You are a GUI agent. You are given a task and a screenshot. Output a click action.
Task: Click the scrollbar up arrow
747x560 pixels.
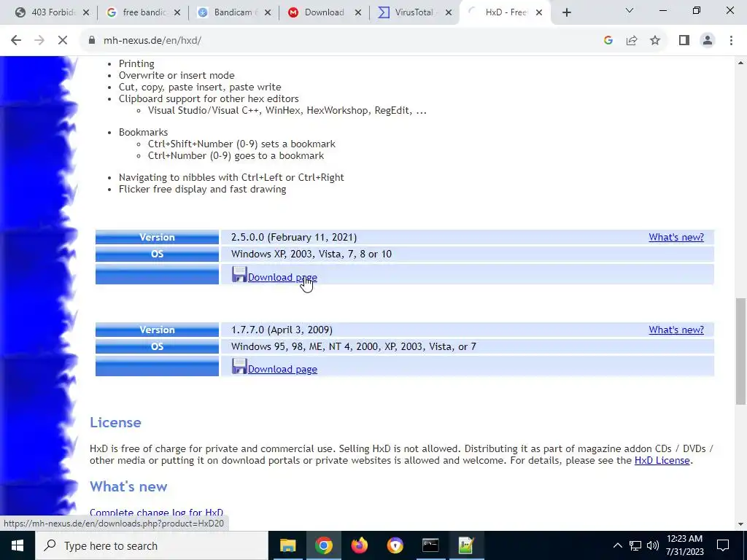[740, 63]
